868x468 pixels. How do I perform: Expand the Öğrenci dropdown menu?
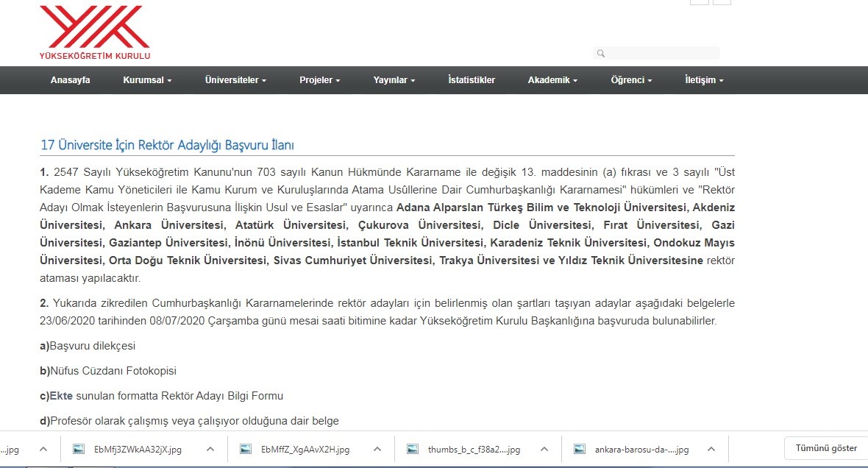pyautogui.click(x=632, y=79)
